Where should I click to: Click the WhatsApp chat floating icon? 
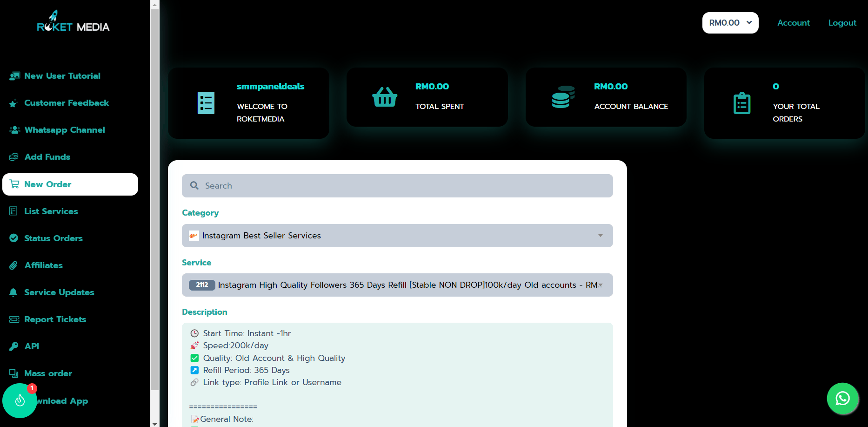842,398
